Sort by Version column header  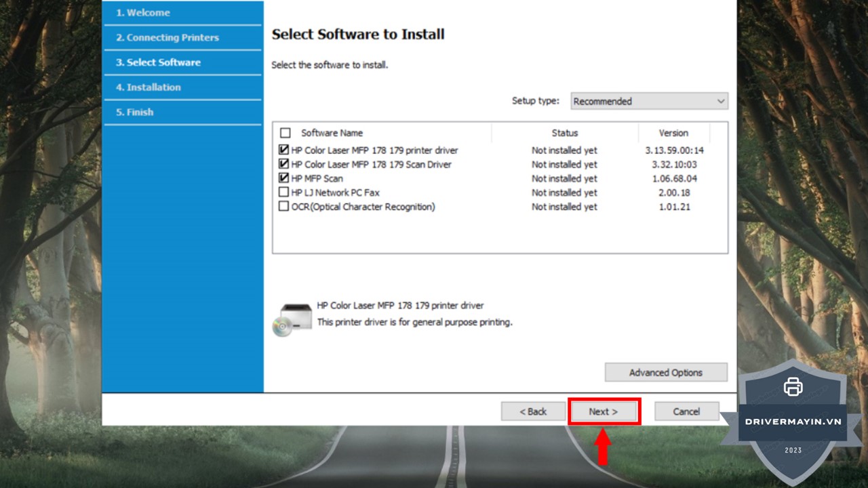pos(673,133)
